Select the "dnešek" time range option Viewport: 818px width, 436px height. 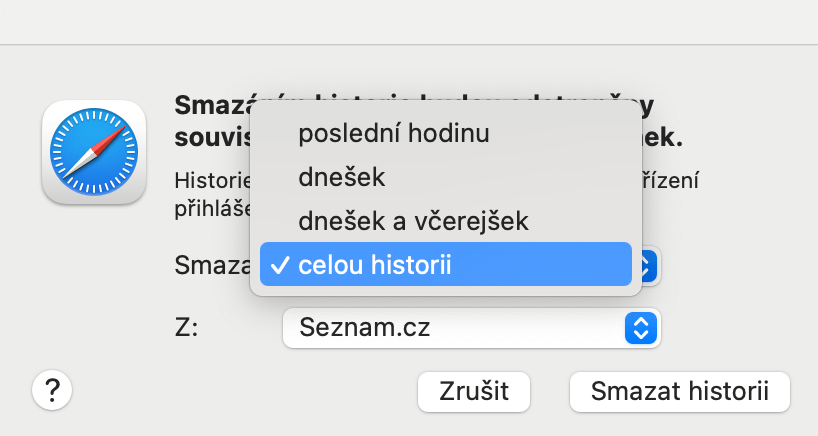(x=341, y=177)
